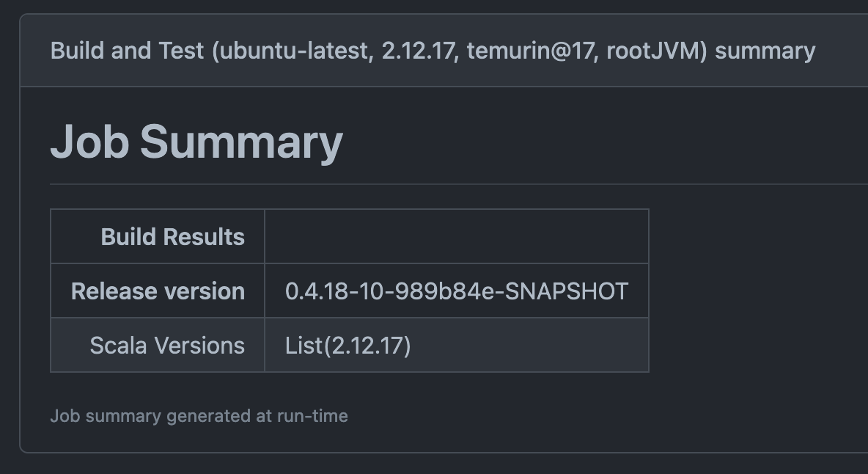868x474 pixels.
Task: Click the empty header cell beside Build Results
Action: coord(457,236)
